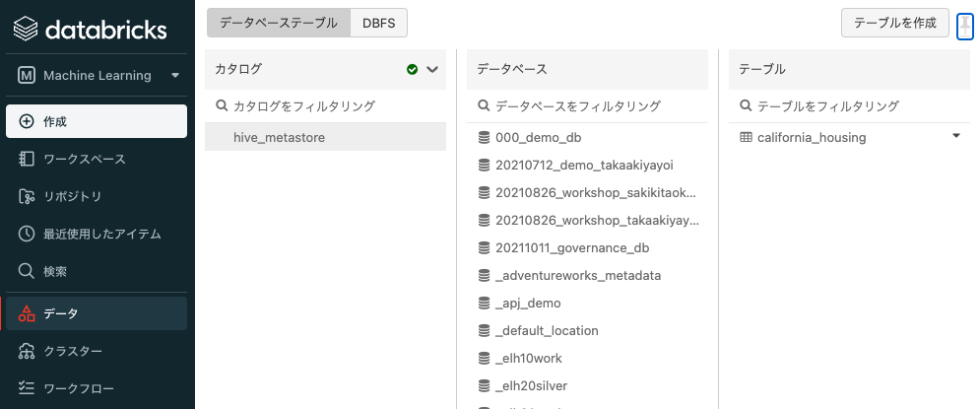Select the 000_demo_db database name
This screenshot has width=980, height=409.
pos(538,138)
